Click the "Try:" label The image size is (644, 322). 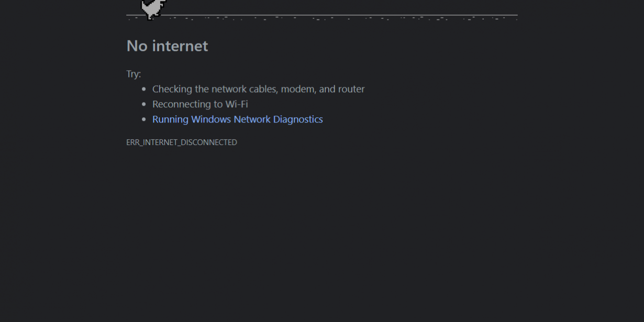pos(134,74)
